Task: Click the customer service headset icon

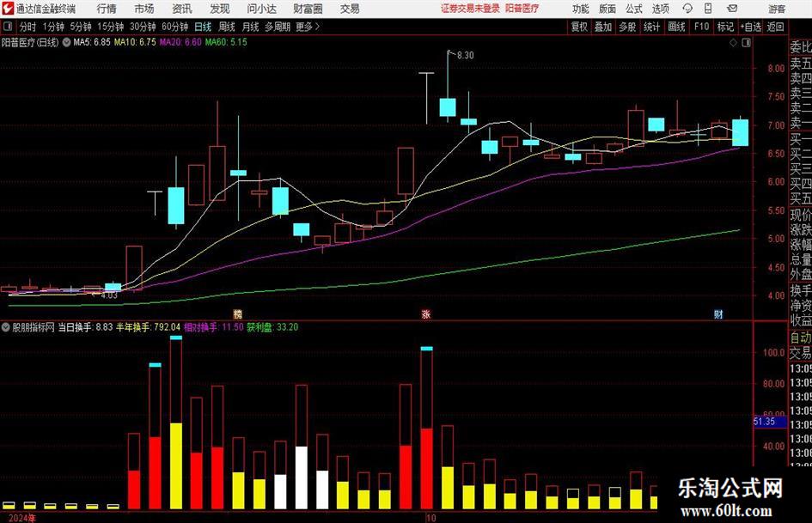Action: (x=687, y=9)
